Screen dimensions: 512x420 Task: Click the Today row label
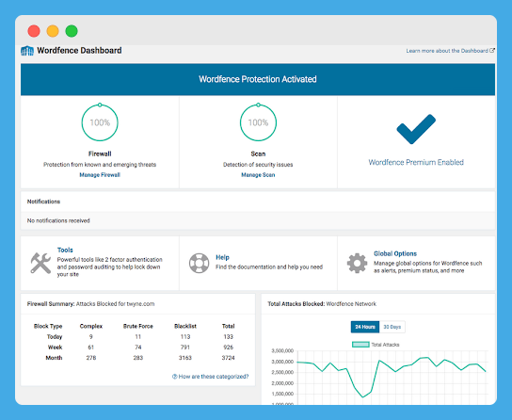point(55,337)
